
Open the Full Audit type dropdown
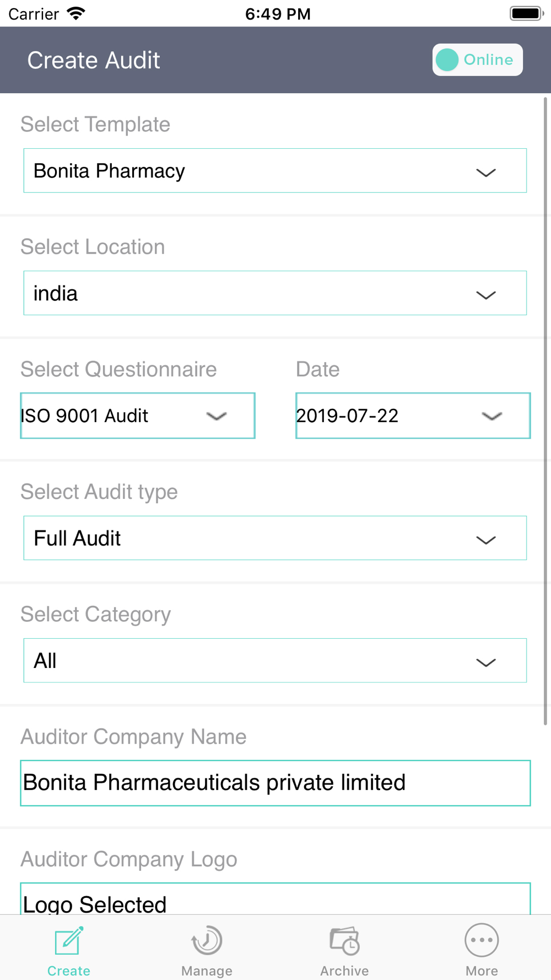point(275,538)
